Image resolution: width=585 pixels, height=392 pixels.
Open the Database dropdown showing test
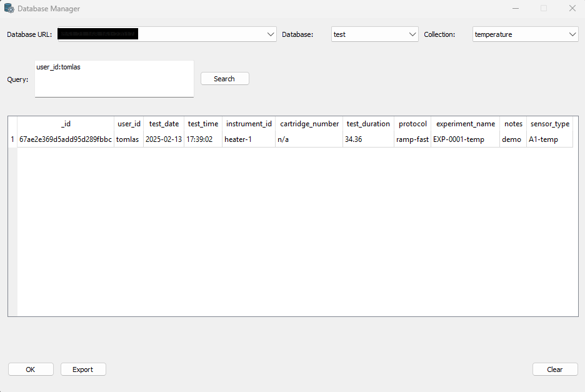click(411, 34)
